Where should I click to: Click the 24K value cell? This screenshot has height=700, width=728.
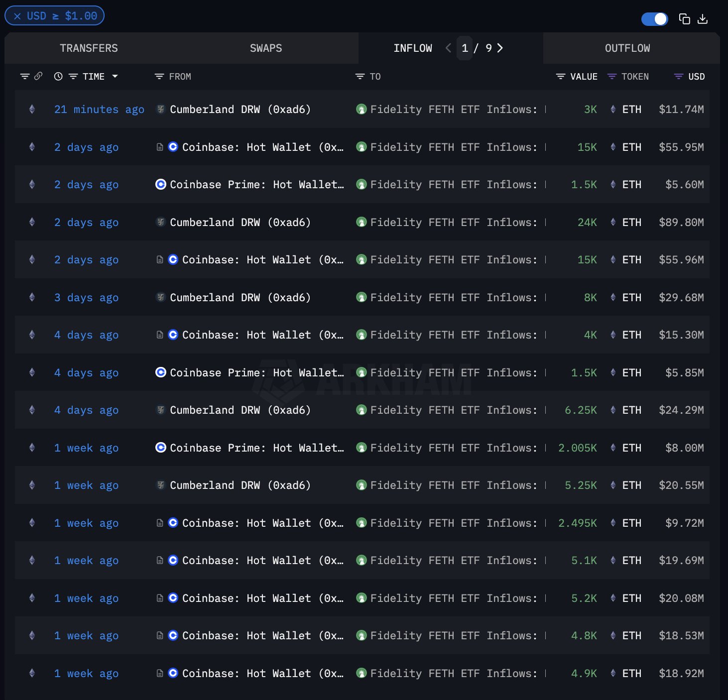coord(587,223)
